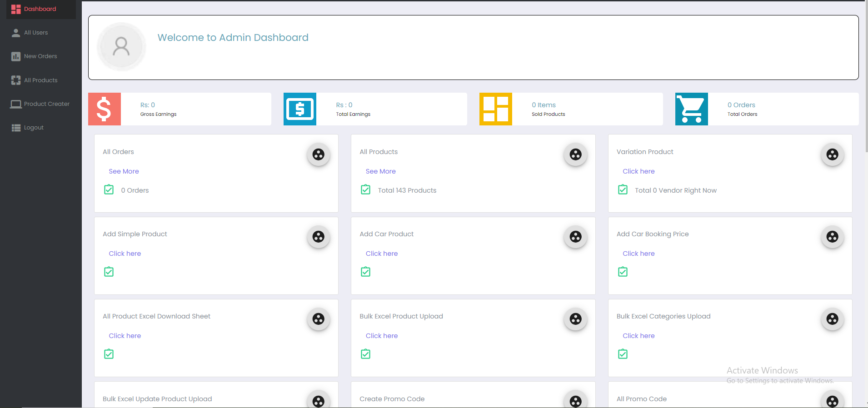This screenshot has width=868, height=408.
Task: Open Click here link under Bulk Excel Product Upload
Action: [381, 336]
